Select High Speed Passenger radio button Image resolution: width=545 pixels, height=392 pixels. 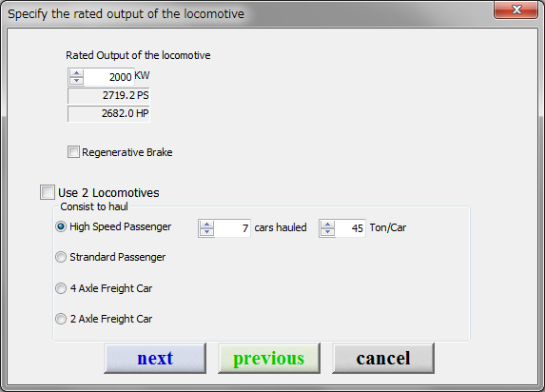(61, 226)
